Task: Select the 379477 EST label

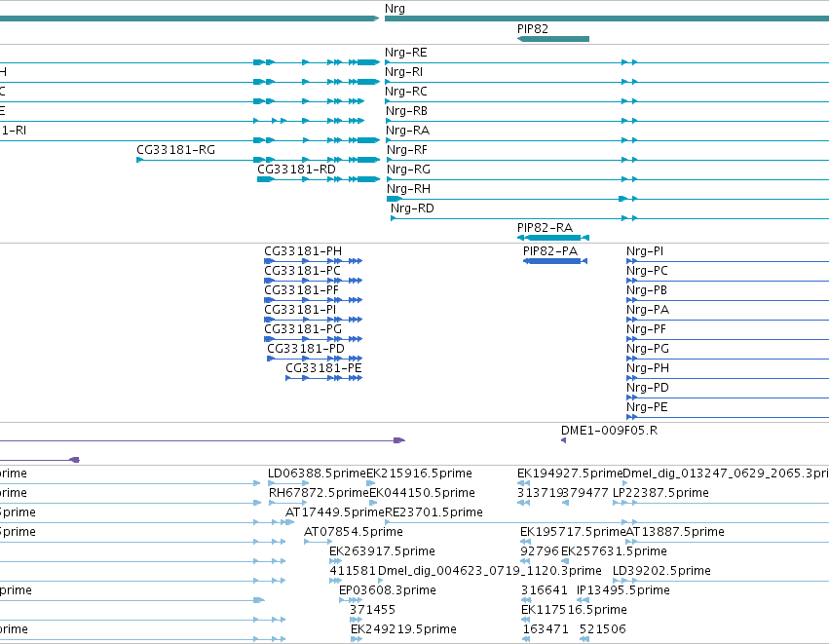Action: 584,493
